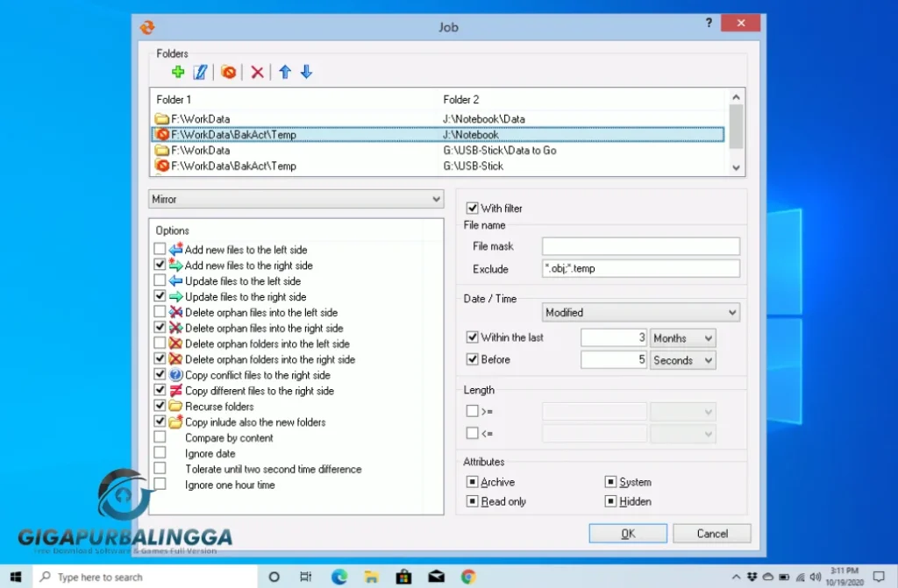Click the folder icon next to F:\WorkData

(x=164, y=118)
